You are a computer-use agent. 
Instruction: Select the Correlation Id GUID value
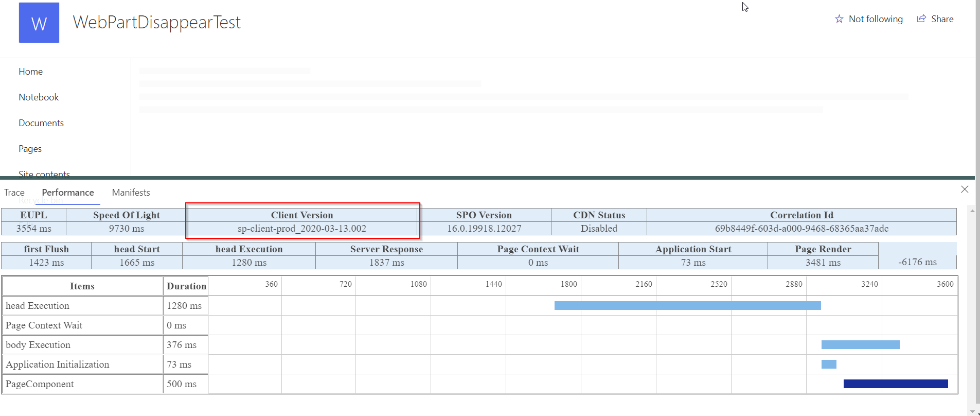tap(801, 229)
